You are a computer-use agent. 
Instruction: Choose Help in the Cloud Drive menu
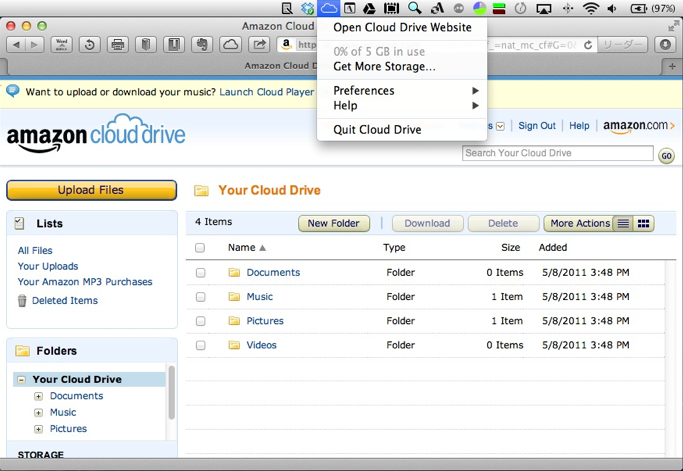pos(402,105)
